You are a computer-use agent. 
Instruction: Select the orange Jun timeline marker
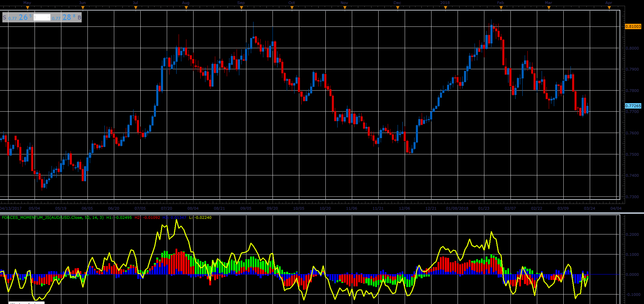coord(83,7)
